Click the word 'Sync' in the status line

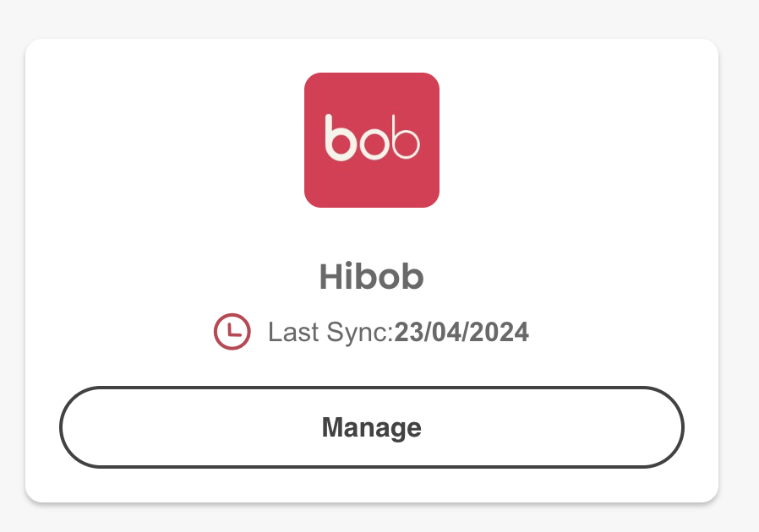point(358,334)
